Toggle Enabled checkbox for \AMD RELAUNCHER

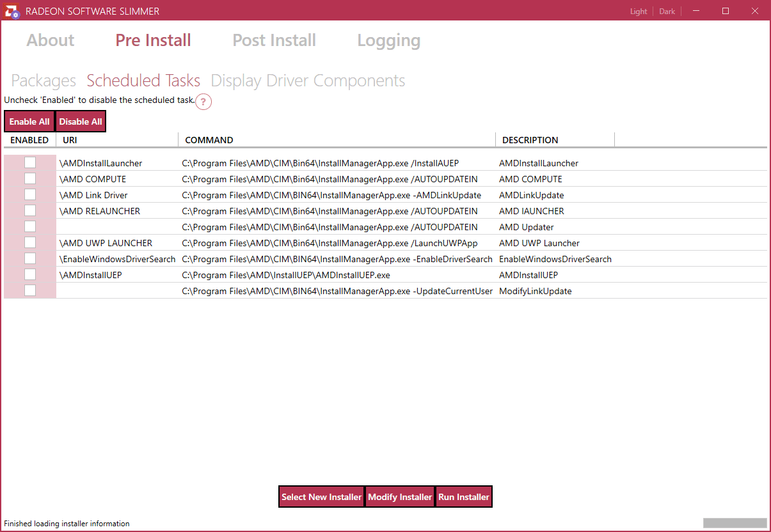coord(30,210)
